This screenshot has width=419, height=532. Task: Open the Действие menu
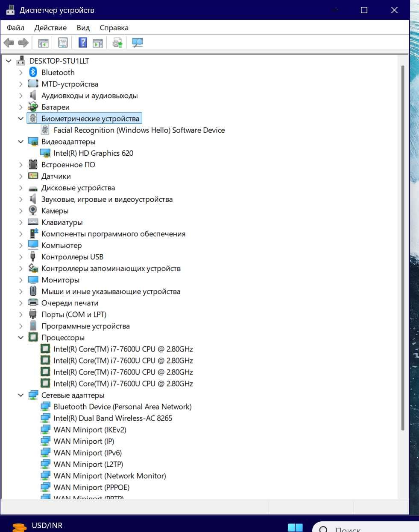[50, 28]
